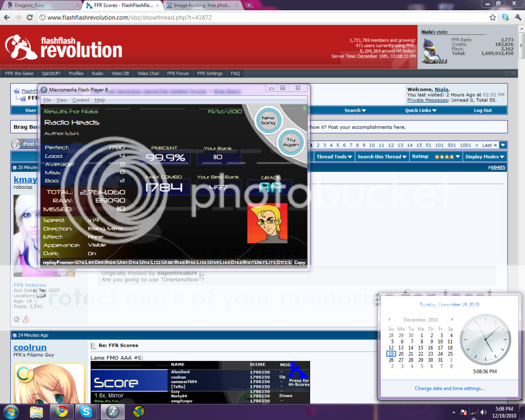Open the Control menu in Flash Player
The height and width of the screenshot is (420, 525).
point(80,100)
